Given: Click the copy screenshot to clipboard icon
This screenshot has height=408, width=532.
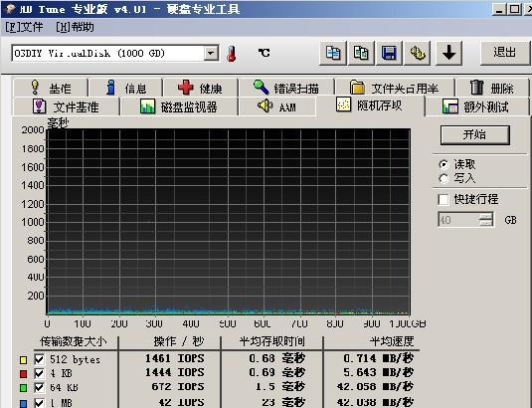Looking at the screenshot, I should pyautogui.click(x=361, y=53).
